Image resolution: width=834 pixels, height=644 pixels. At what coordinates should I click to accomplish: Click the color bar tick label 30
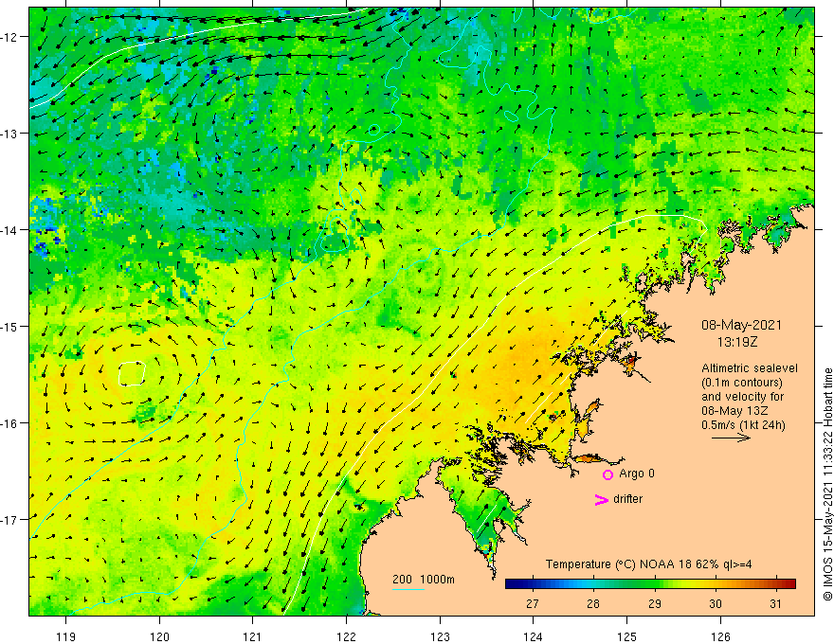click(716, 603)
